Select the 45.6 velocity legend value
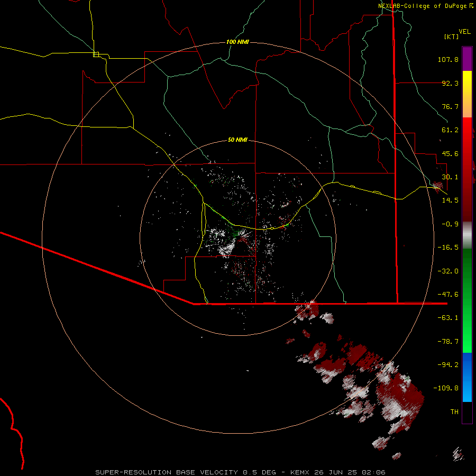 pos(450,153)
